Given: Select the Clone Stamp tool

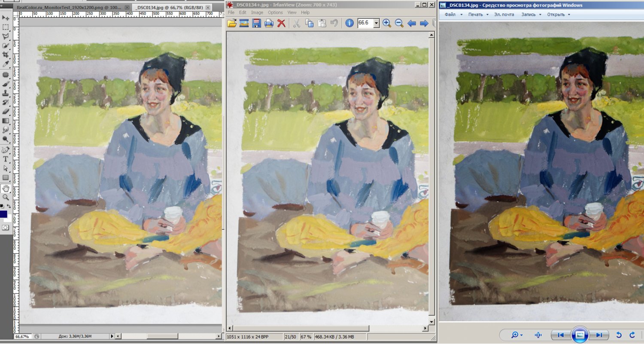Looking at the screenshot, I should pyautogui.click(x=6, y=93).
